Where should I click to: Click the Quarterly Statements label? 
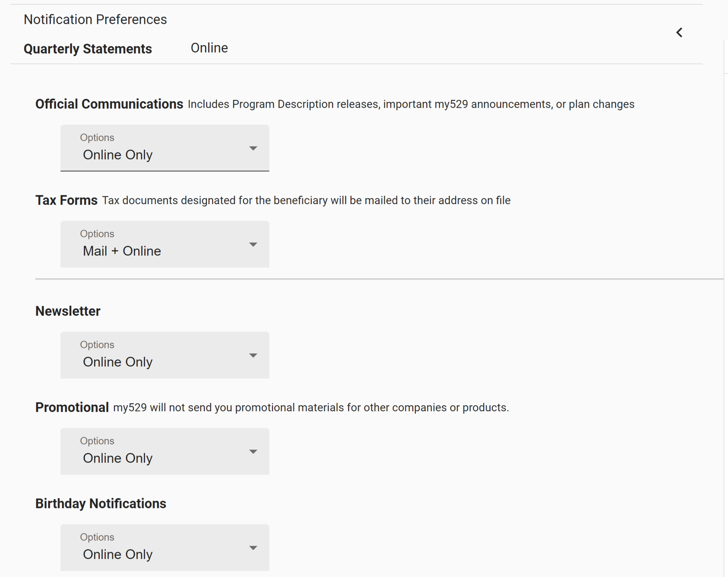pyautogui.click(x=88, y=49)
